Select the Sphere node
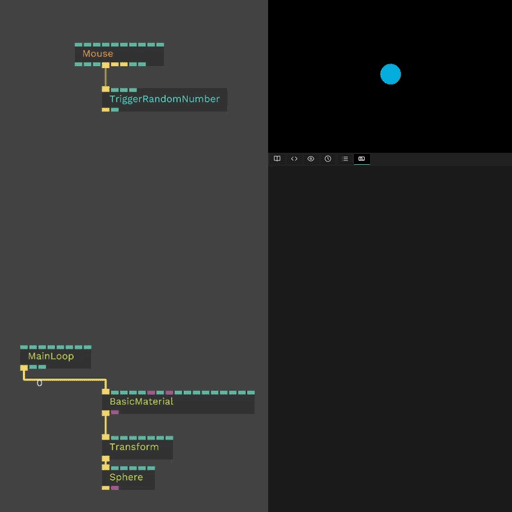Image resolution: width=512 pixels, height=512 pixels. (128, 478)
